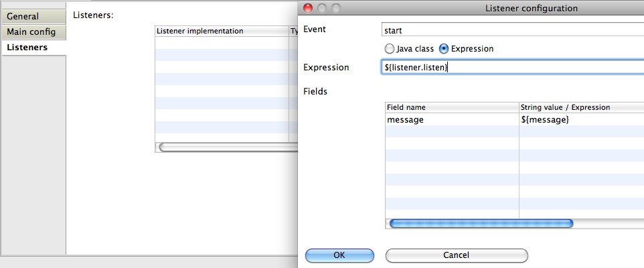Screen dimensions: 644x268
Task: Close the Listener configuration dialog
Action: pyautogui.click(x=309, y=8)
